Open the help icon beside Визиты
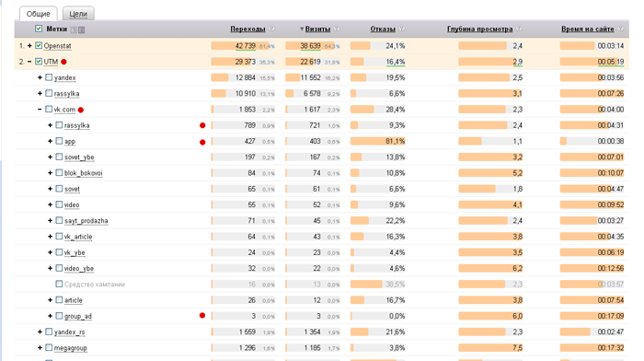Image resolution: width=644 pixels, height=361 pixels. (337, 29)
